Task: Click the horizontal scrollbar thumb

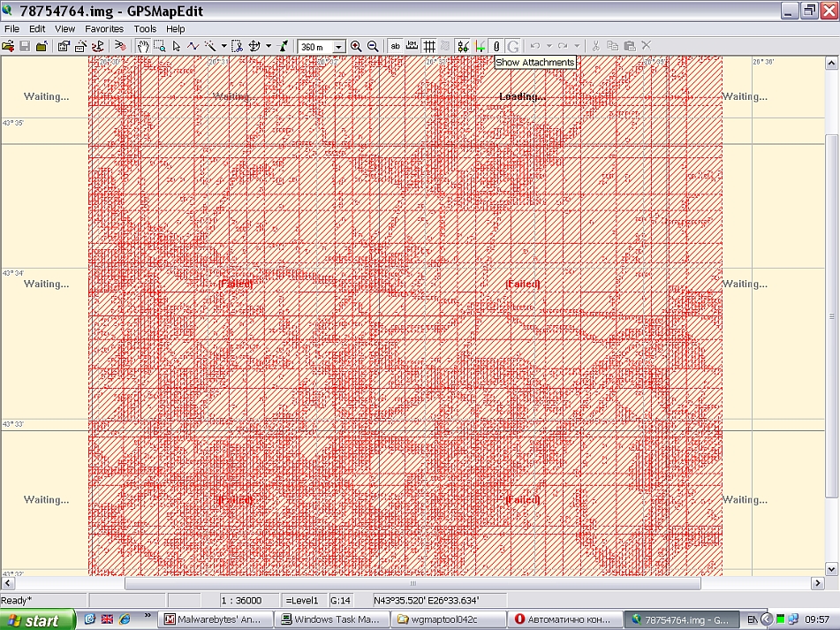Action: [412, 584]
